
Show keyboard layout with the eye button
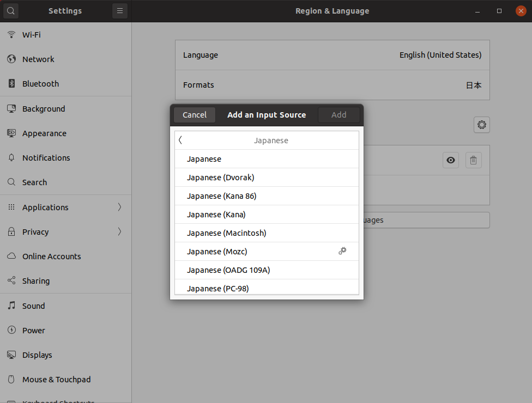pyautogui.click(x=451, y=160)
